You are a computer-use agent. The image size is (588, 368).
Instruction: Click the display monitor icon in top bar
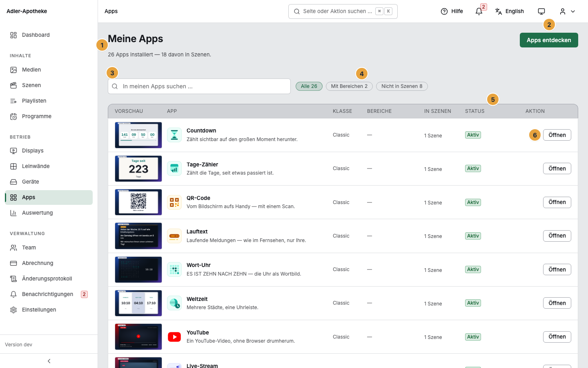click(x=541, y=11)
